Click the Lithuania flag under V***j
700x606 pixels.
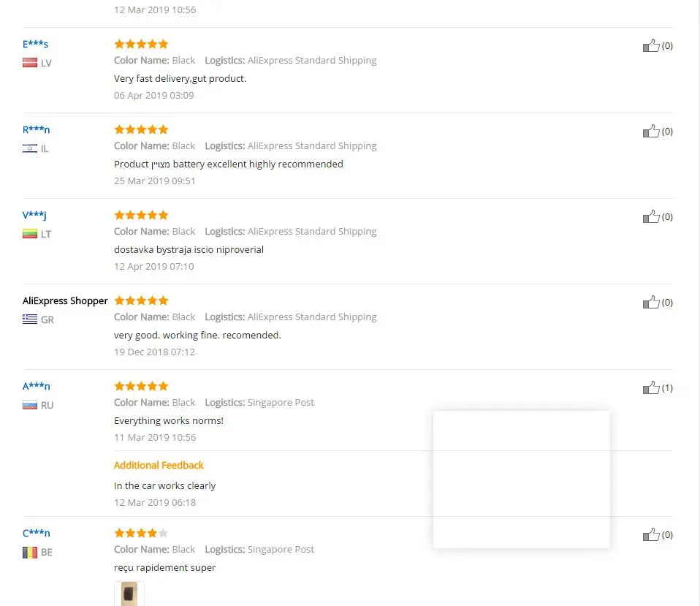click(30, 234)
